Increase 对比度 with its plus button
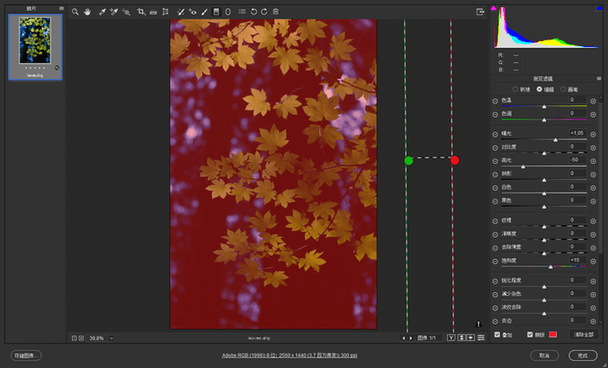 (x=593, y=148)
